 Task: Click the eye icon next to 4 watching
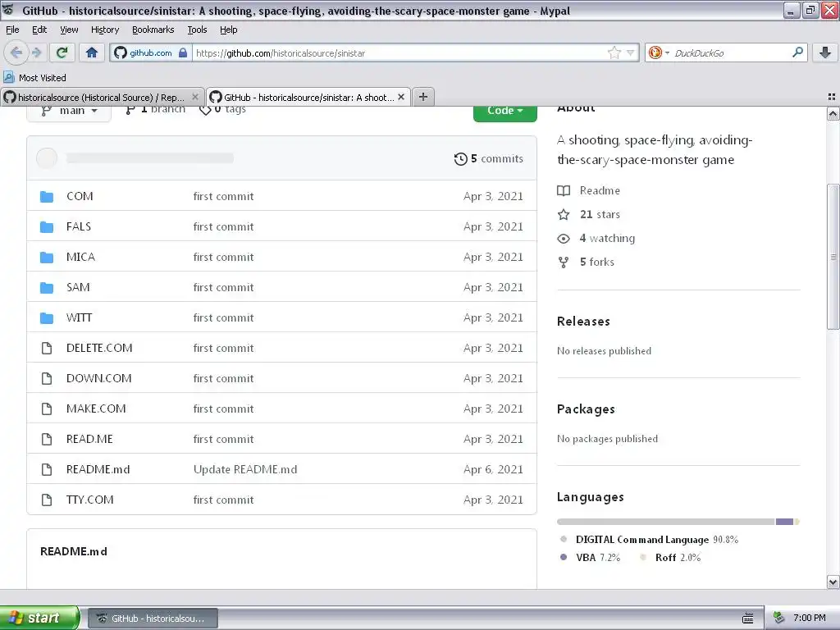564,239
